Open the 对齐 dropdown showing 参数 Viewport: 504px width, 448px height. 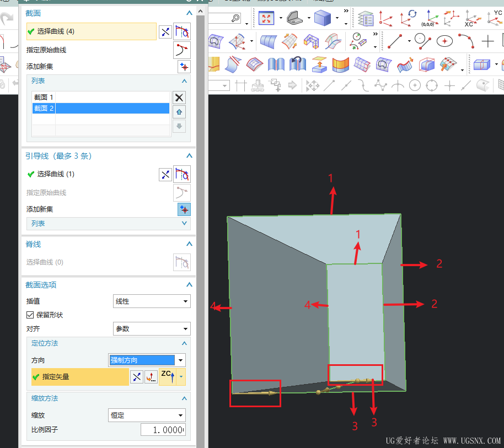[x=152, y=328]
